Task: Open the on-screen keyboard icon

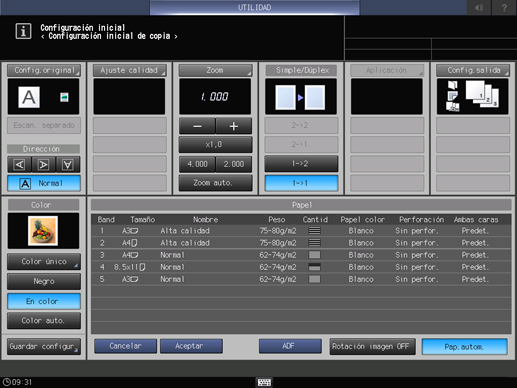Action: click(x=264, y=382)
